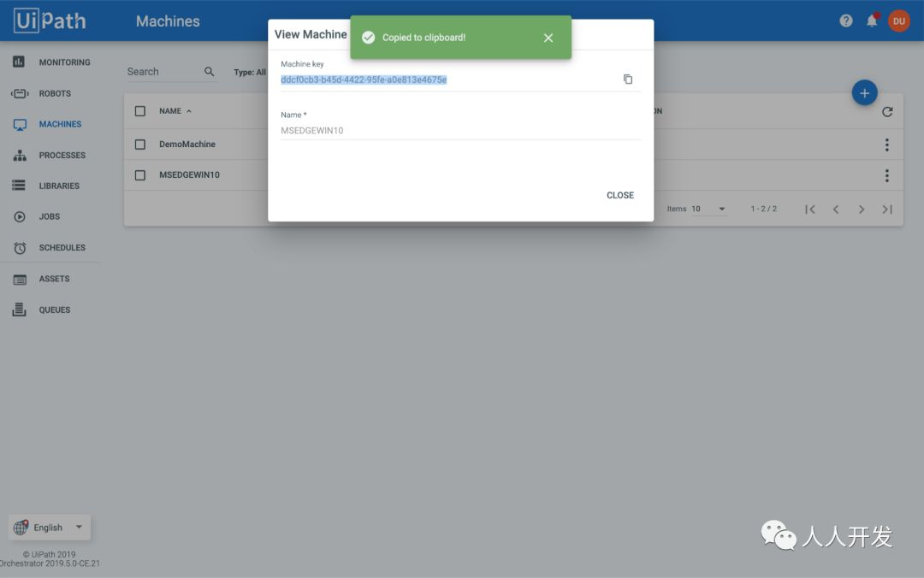
Task: Click the Machines monitor icon
Action: click(x=20, y=124)
